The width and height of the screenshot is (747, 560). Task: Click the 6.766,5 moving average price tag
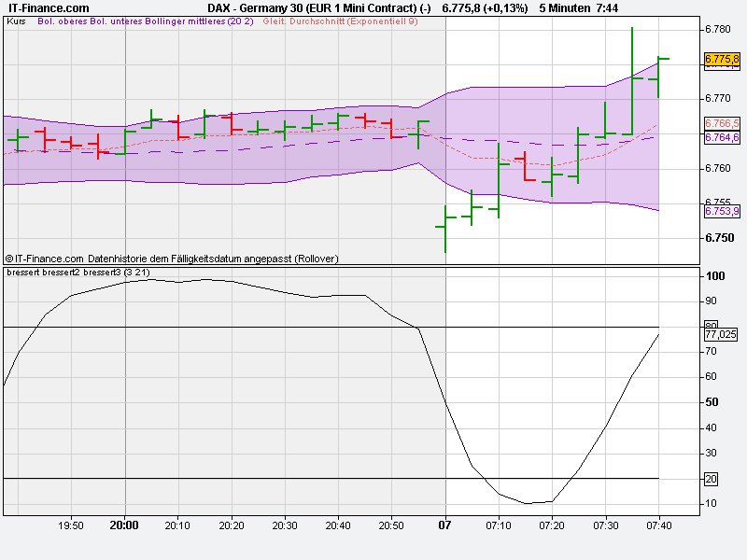(720, 122)
